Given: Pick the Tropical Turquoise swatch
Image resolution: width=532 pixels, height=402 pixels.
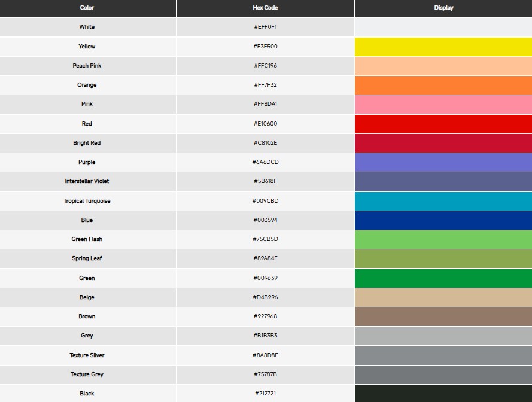Looking at the screenshot, I should coord(443,201).
